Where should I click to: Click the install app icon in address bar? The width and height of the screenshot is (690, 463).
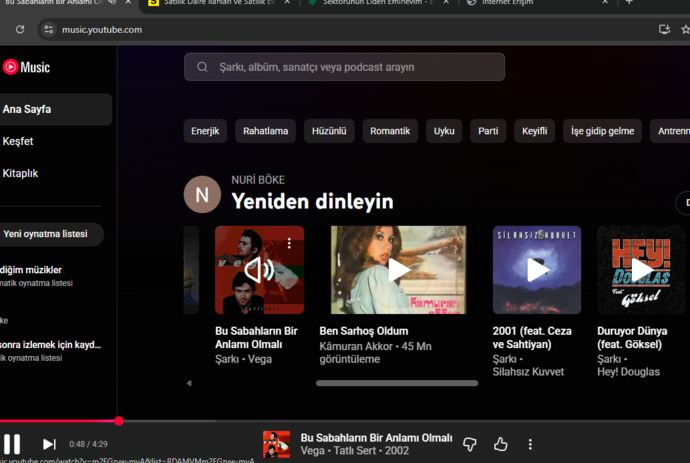coord(664,29)
